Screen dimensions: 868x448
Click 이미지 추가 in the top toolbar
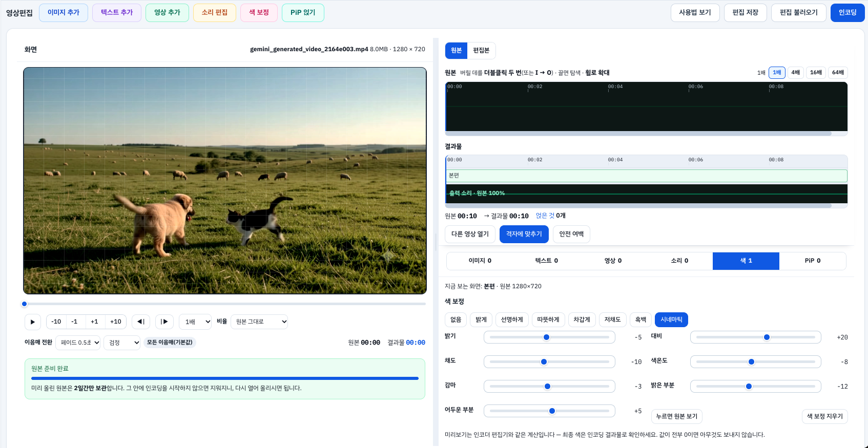pyautogui.click(x=64, y=13)
